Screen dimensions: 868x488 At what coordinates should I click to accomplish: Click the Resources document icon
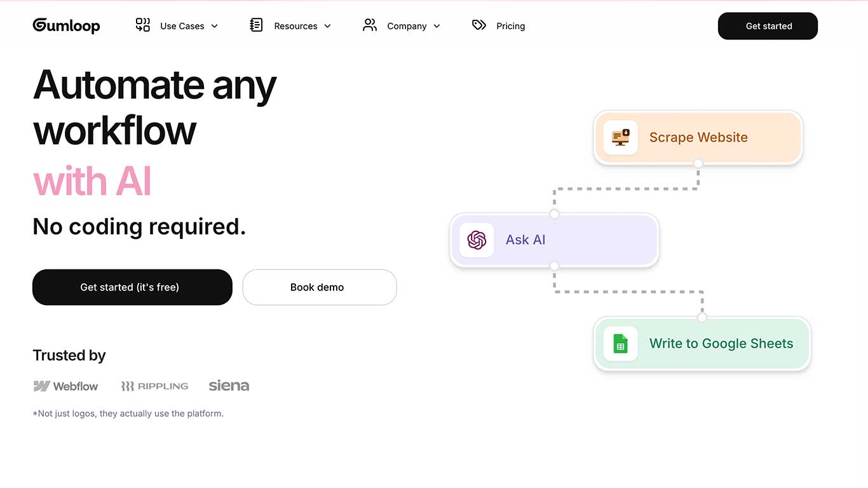[x=256, y=25]
